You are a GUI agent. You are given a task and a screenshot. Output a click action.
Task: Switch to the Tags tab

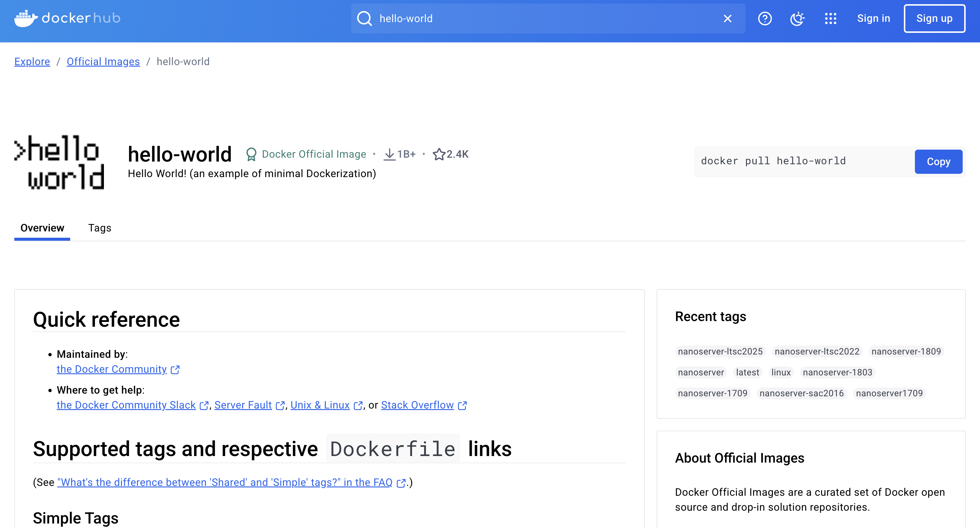pos(100,228)
